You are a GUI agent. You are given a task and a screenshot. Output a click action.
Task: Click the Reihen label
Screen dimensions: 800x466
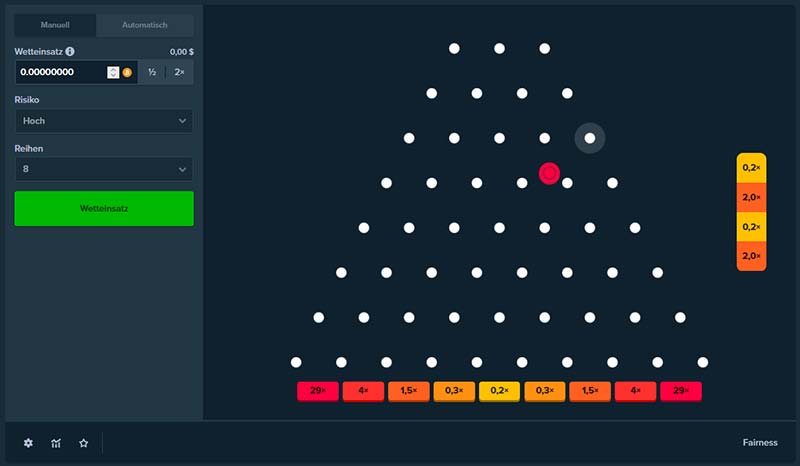(x=29, y=149)
